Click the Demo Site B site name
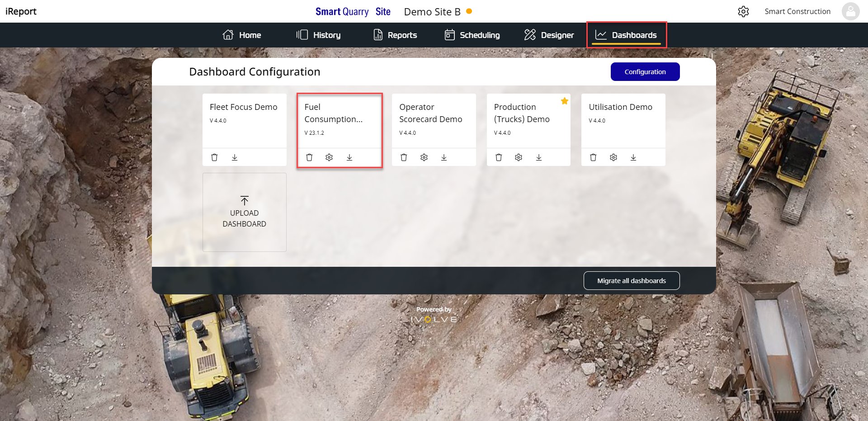Image resolution: width=868 pixels, height=421 pixels. pos(432,12)
